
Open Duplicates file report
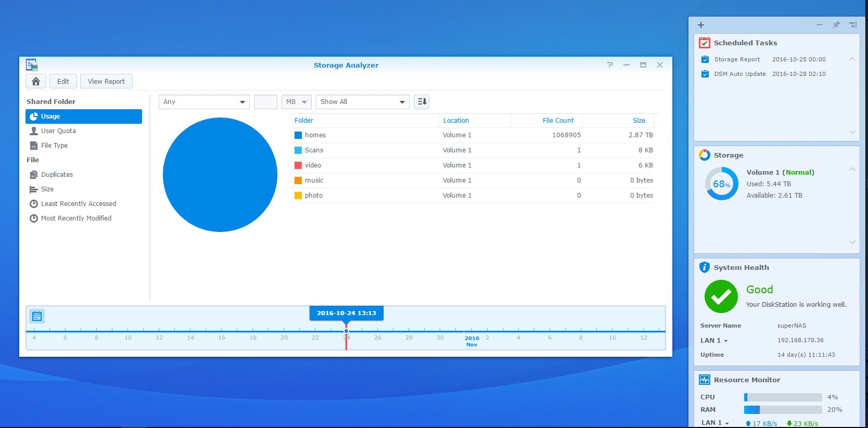[57, 175]
